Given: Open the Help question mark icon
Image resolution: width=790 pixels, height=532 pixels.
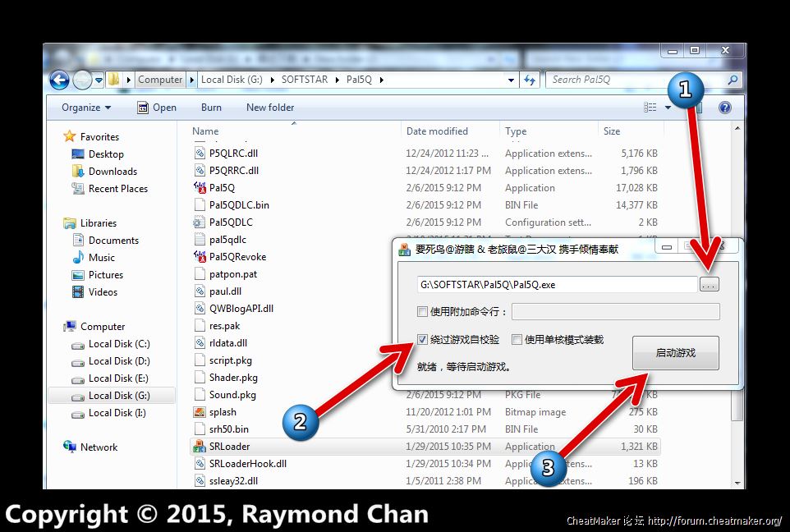Looking at the screenshot, I should [x=725, y=108].
